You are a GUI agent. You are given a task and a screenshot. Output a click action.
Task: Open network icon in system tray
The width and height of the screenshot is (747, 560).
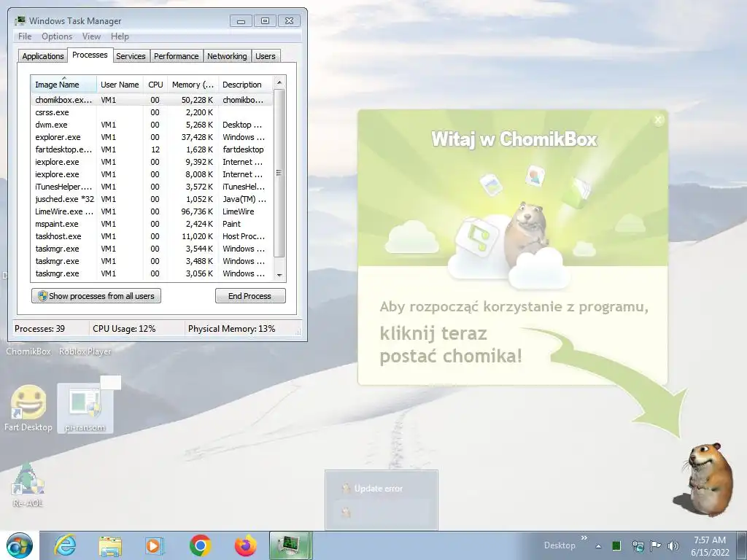(x=638, y=545)
